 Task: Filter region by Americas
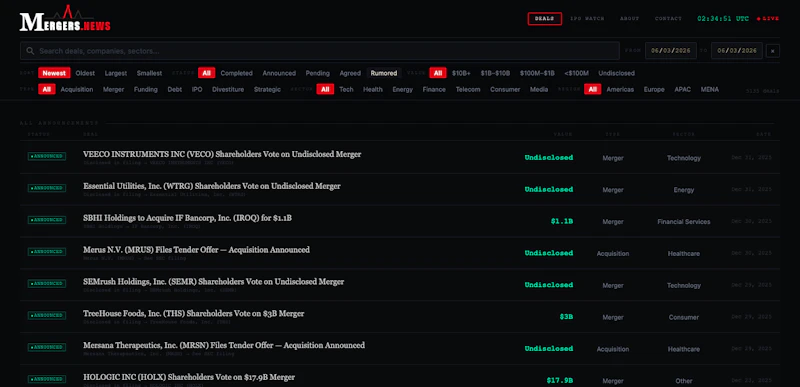(620, 89)
